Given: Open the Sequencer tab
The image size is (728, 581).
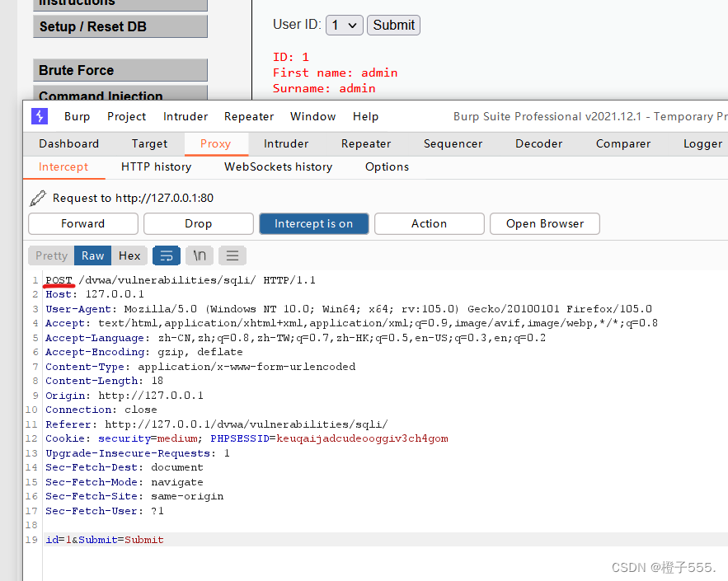Looking at the screenshot, I should (453, 144).
